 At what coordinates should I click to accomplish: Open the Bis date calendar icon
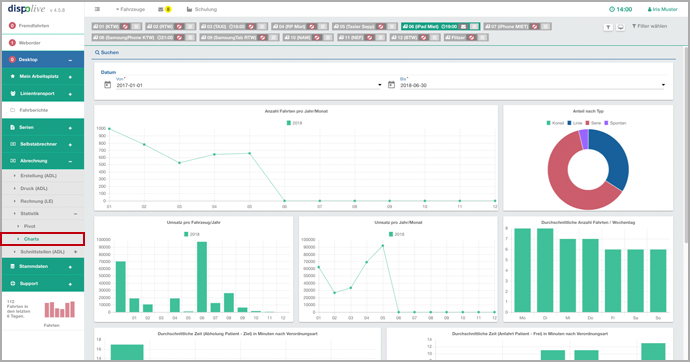tap(391, 84)
